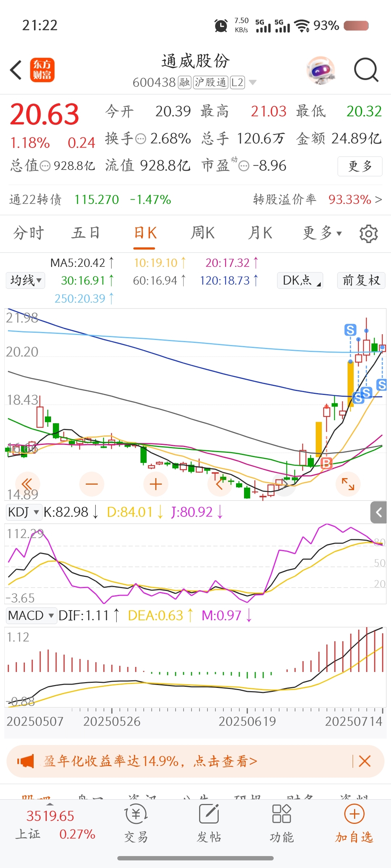The height and width of the screenshot is (868, 391).
Task: Open the megaphone promotion icon
Action: pyautogui.click(x=25, y=761)
